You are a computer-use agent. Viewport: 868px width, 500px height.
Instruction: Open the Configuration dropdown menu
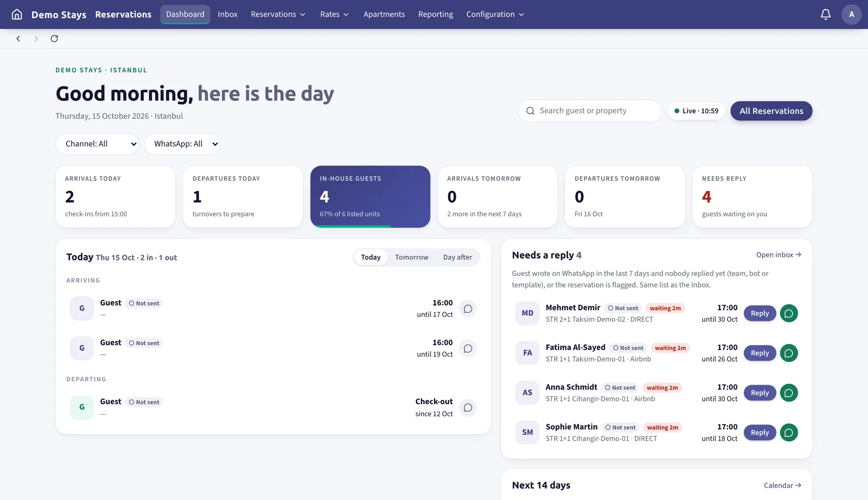495,14
